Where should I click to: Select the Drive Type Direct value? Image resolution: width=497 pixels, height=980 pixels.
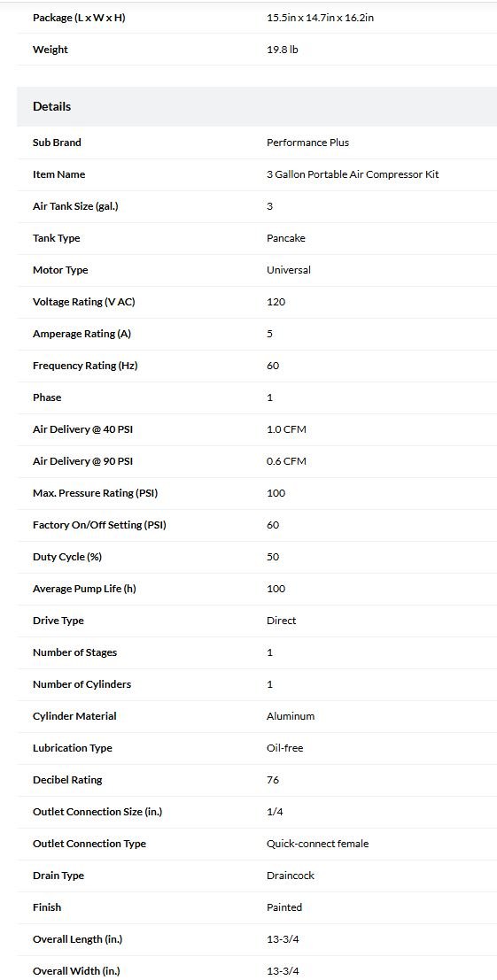[x=282, y=621]
